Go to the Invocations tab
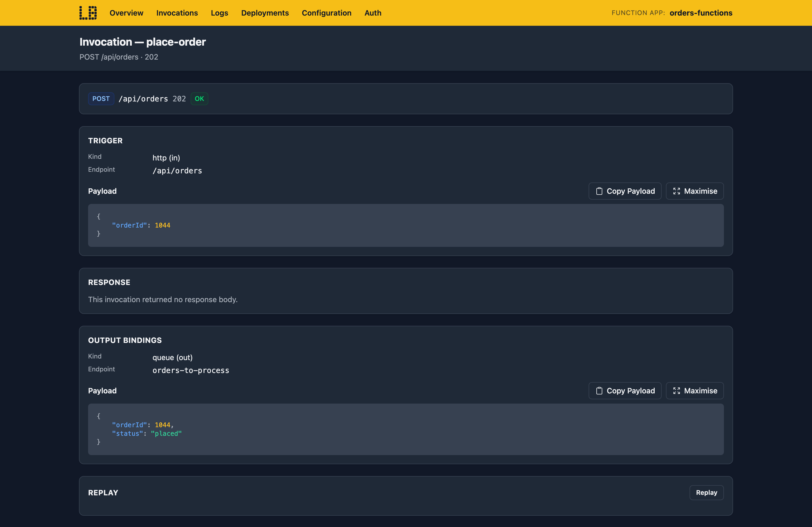 (x=177, y=13)
